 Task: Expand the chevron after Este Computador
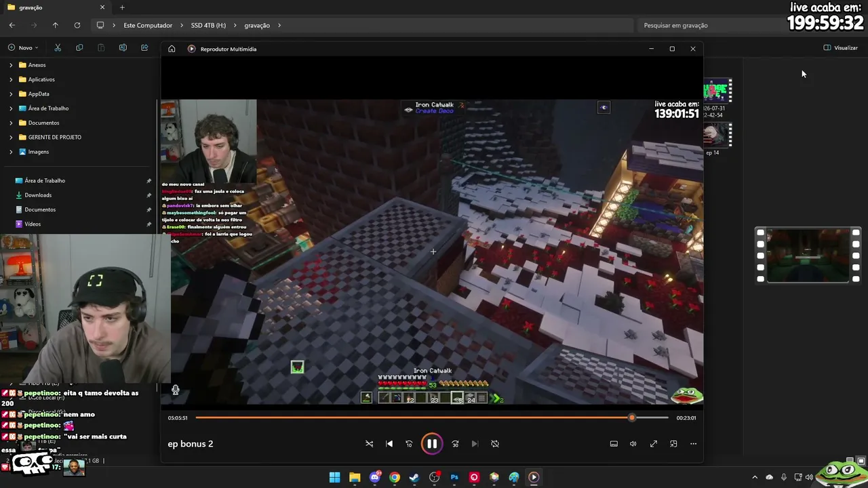coord(182,25)
